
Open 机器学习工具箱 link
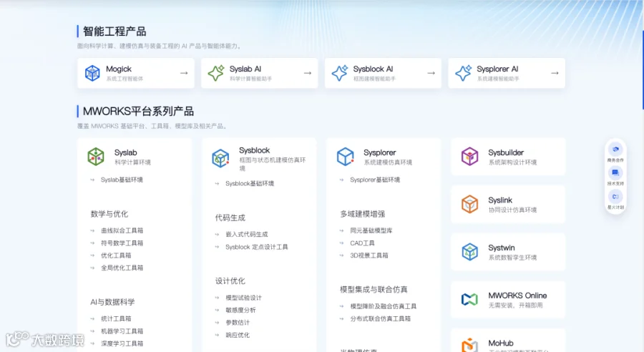point(122,331)
